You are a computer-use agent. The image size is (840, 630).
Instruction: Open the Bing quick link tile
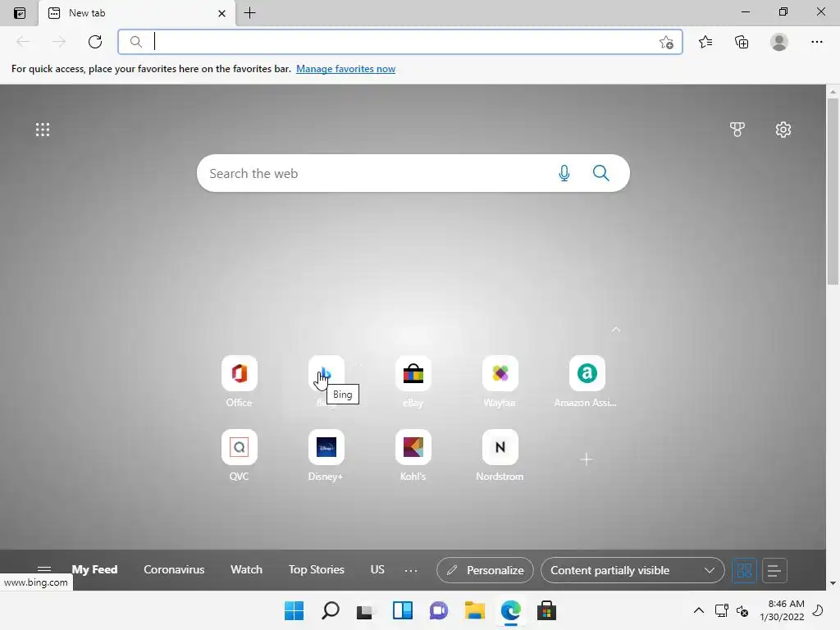[x=326, y=373]
